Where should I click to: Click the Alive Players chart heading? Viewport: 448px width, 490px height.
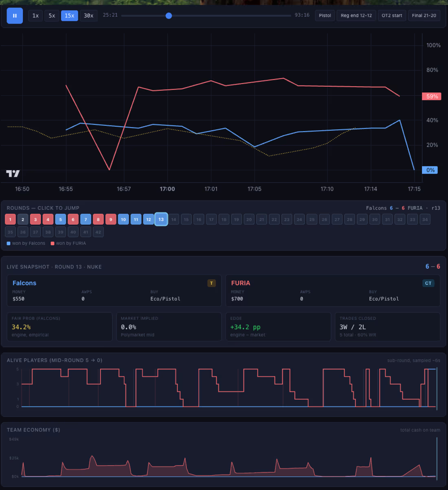coord(55,360)
